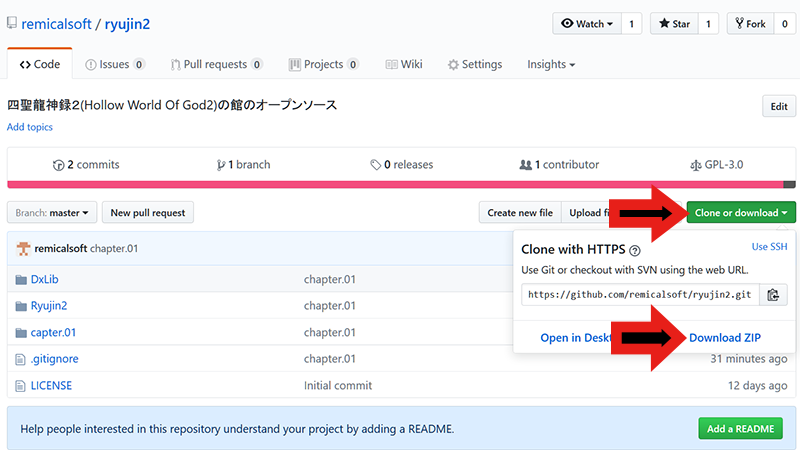This screenshot has height=450, width=800.
Task: Click the help icon beside Clone with HTTPS
Action: pyautogui.click(x=635, y=251)
